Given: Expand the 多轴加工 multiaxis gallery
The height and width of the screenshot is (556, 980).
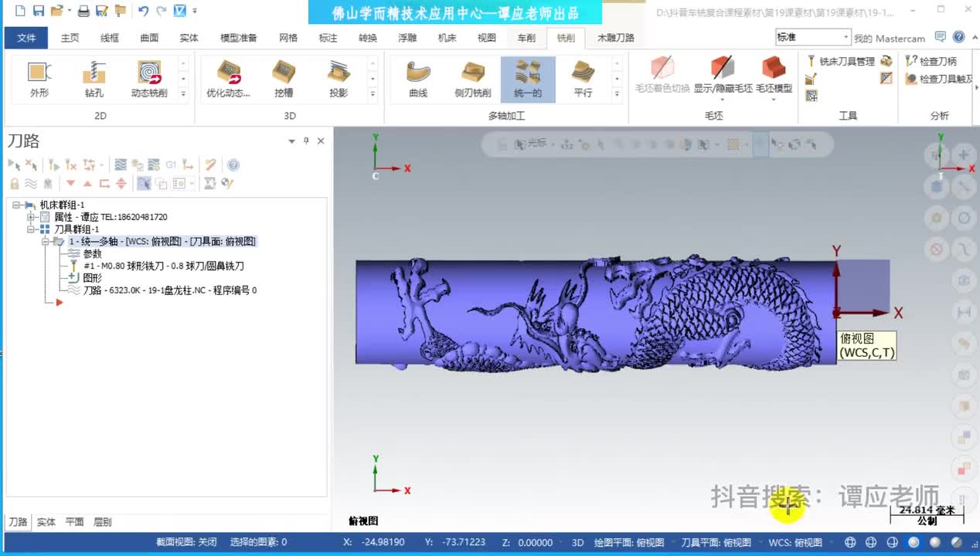Looking at the screenshot, I should [x=617, y=94].
